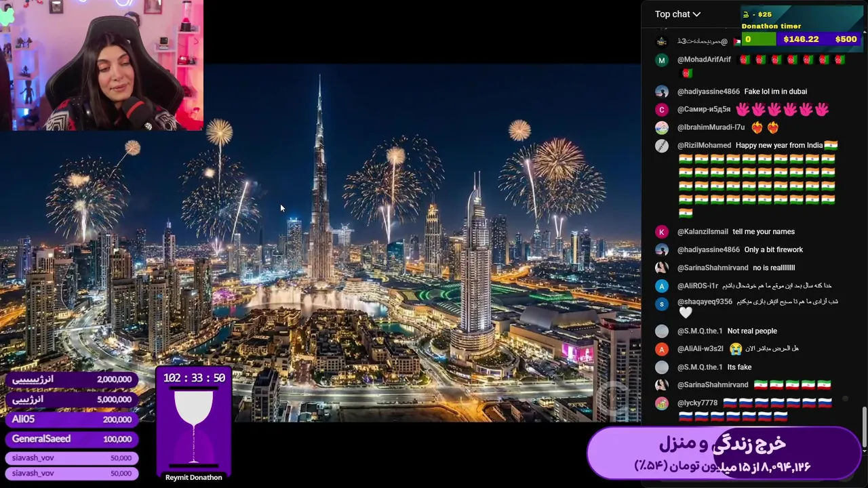
Task: Click the 'Reymit Donathon' label
Action: coord(194,477)
